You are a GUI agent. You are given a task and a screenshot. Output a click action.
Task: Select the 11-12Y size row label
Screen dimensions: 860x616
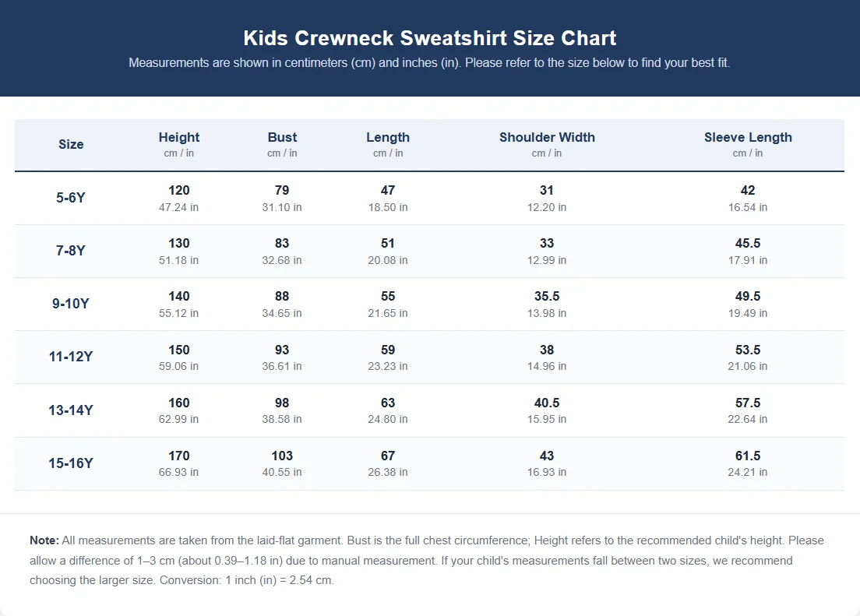click(x=71, y=357)
